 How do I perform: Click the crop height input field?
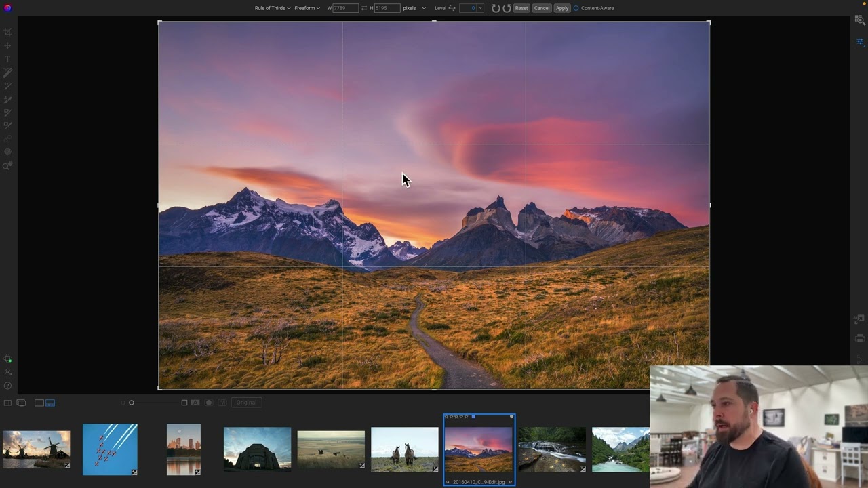pyautogui.click(x=387, y=8)
